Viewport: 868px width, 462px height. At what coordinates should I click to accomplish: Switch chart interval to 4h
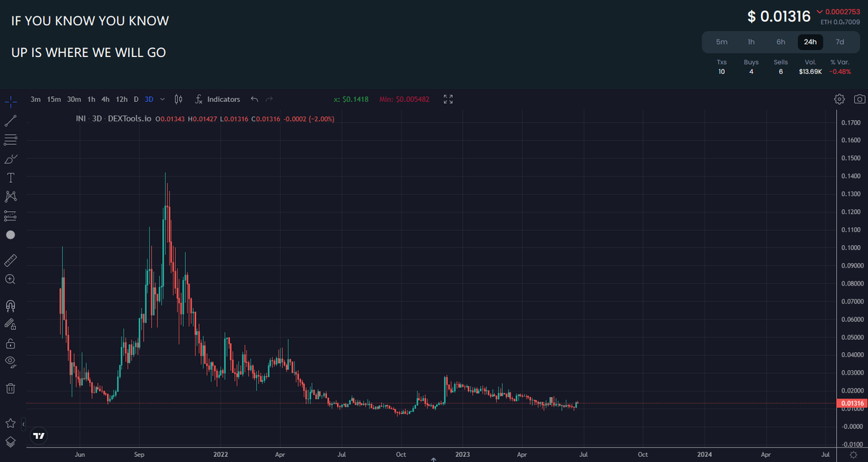[106, 99]
